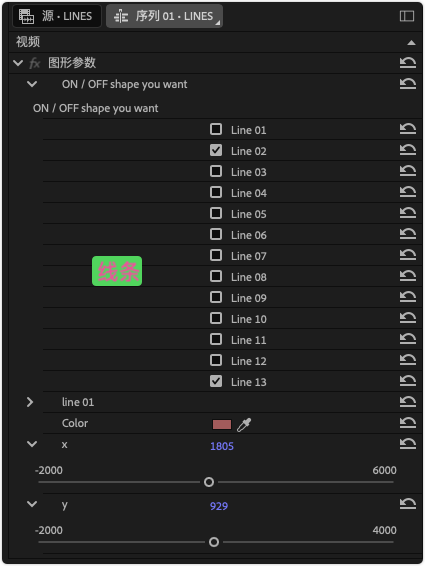Reset the Line 13 parameter

408,380
